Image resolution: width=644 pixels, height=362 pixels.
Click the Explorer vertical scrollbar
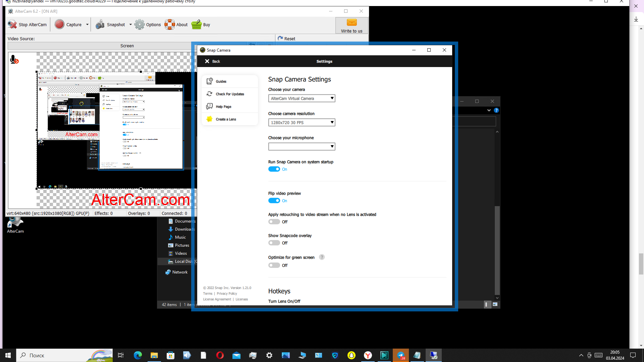coord(497,250)
